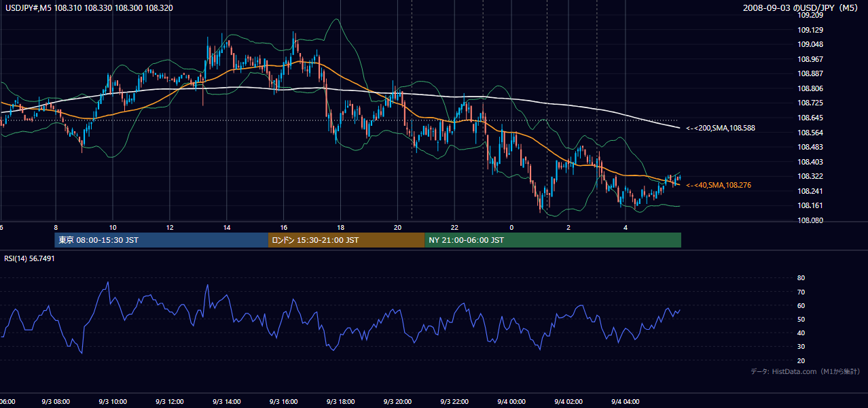The width and height of the screenshot is (868, 408).
Task: Click RSI axis level 40
Action: (x=801, y=333)
